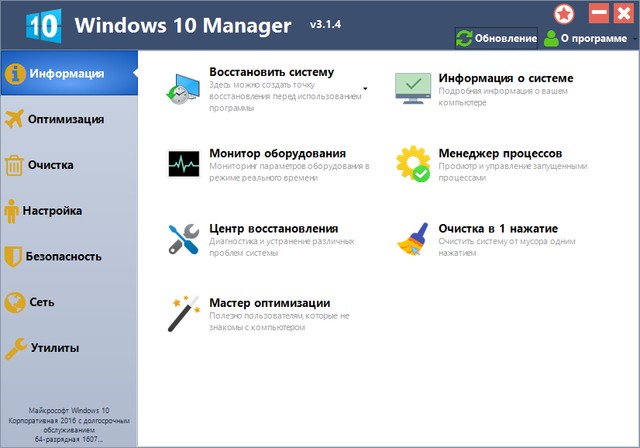This screenshot has width=640, height=448.
Task: Open the О программе button
Action: click(587, 38)
